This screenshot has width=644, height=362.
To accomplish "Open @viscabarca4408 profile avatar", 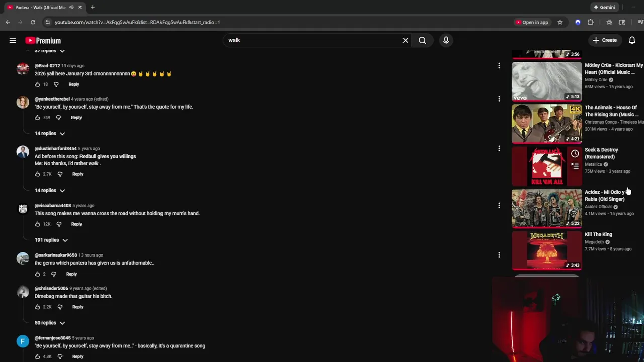I will click(23, 209).
